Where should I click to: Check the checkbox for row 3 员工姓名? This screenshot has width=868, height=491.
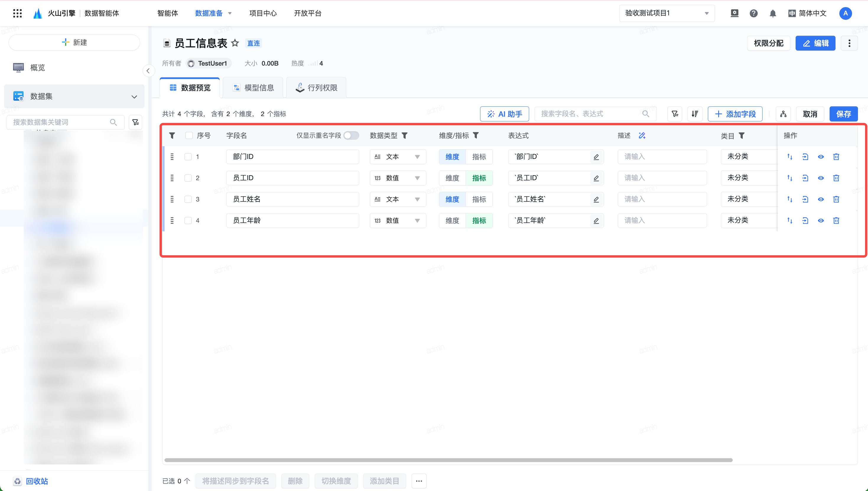(188, 199)
